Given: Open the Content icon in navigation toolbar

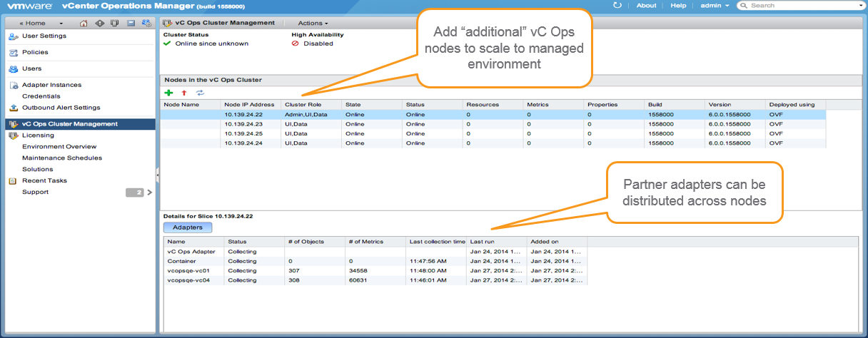Looking at the screenshot, I should tap(131, 23).
